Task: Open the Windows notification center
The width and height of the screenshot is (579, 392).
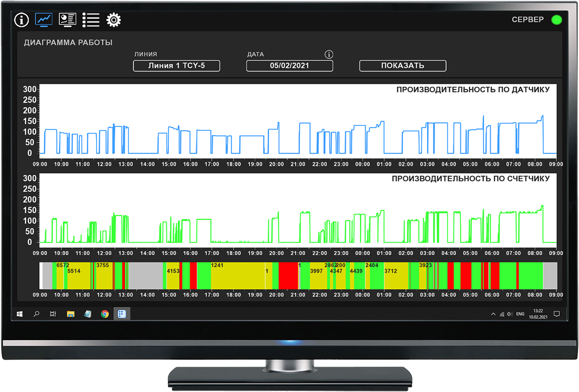Action: click(x=556, y=314)
